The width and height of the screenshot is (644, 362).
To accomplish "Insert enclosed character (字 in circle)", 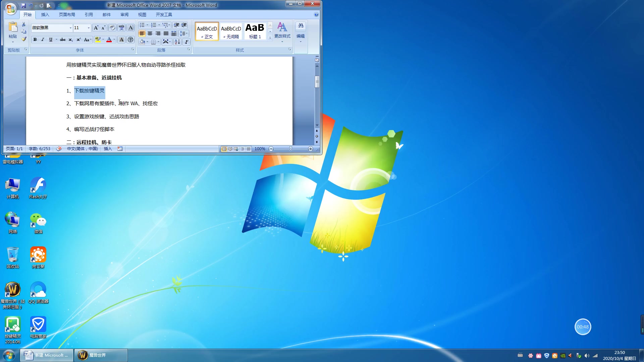I will pyautogui.click(x=130, y=40).
